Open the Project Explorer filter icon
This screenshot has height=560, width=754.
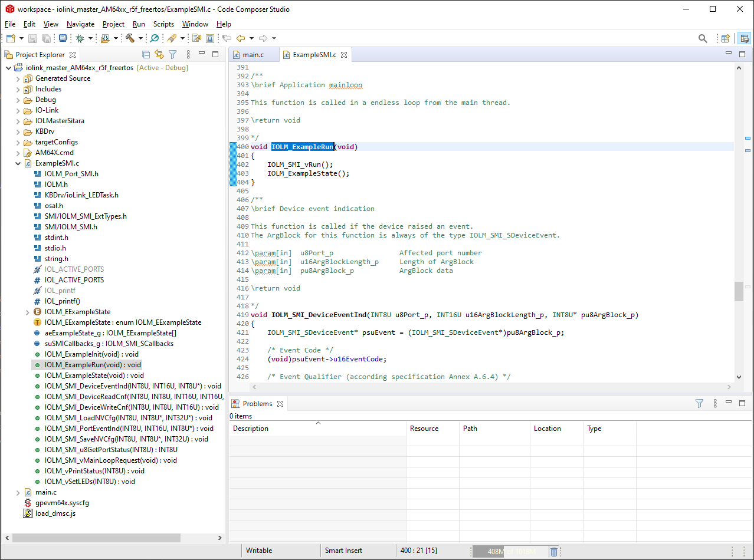tap(173, 55)
